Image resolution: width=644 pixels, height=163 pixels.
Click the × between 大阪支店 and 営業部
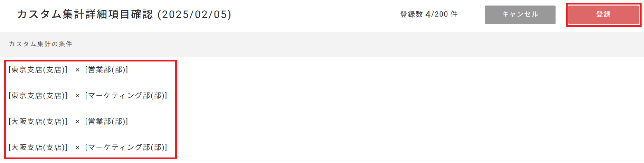click(x=77, y=122)
